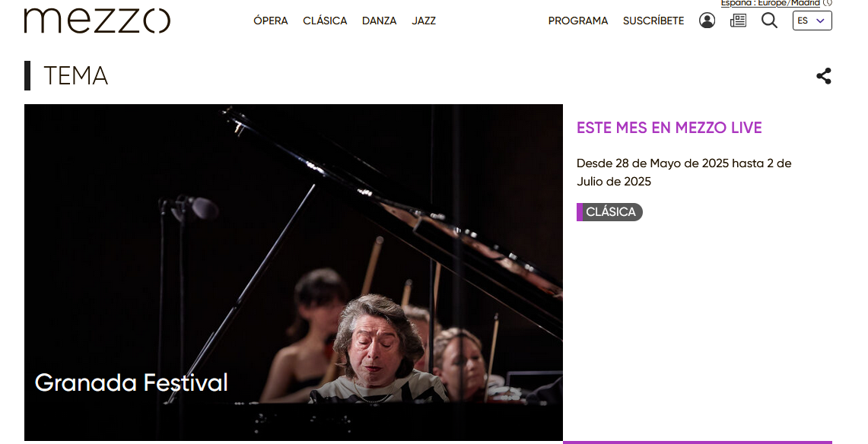The width and height of the screenshot is (868, 444).
Task: Click the share icon beside TEMA
Action: click(824, 76)
